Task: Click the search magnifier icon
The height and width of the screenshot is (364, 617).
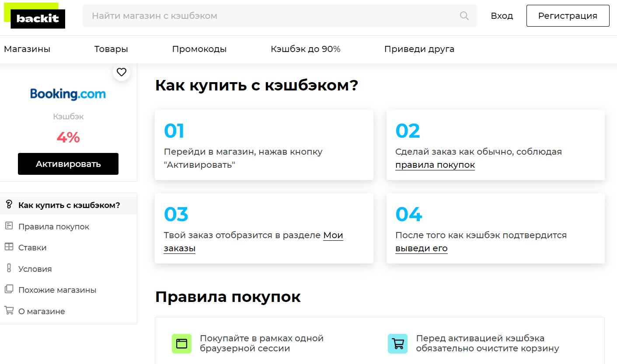Action: pyautogui.click(x=464, y=16)
